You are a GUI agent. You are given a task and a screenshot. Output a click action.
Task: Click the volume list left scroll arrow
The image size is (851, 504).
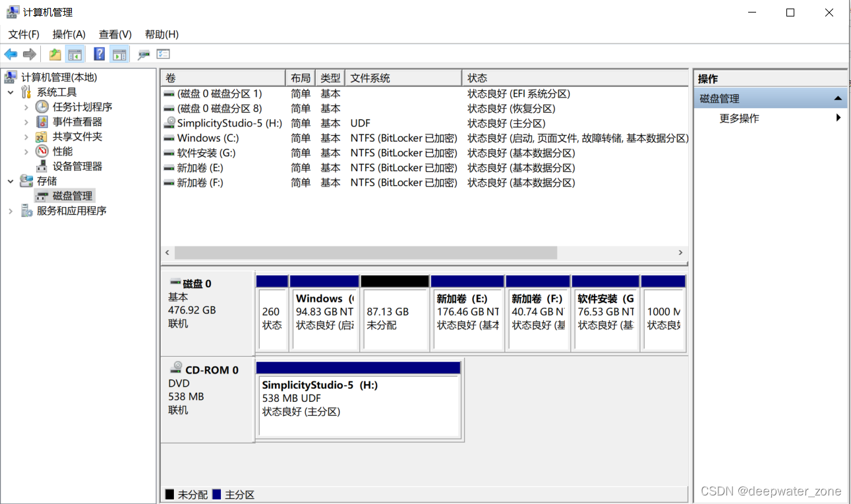[167, 252]
